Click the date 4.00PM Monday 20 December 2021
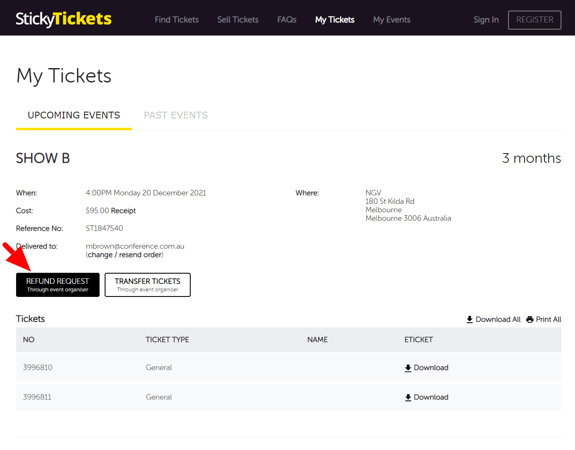 [146, 193]
